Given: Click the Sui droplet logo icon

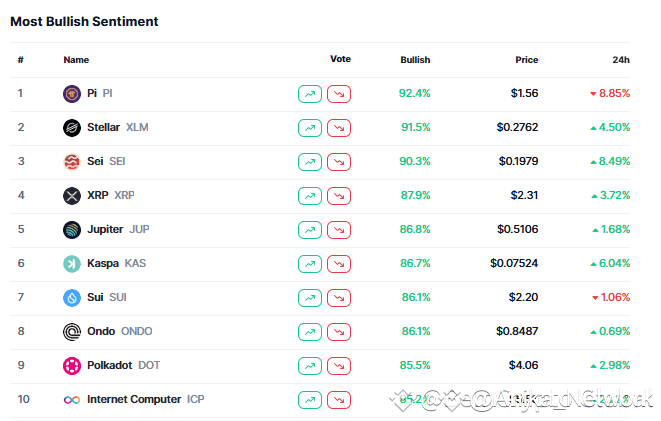Looking at the screenshot, I should 71,298.
